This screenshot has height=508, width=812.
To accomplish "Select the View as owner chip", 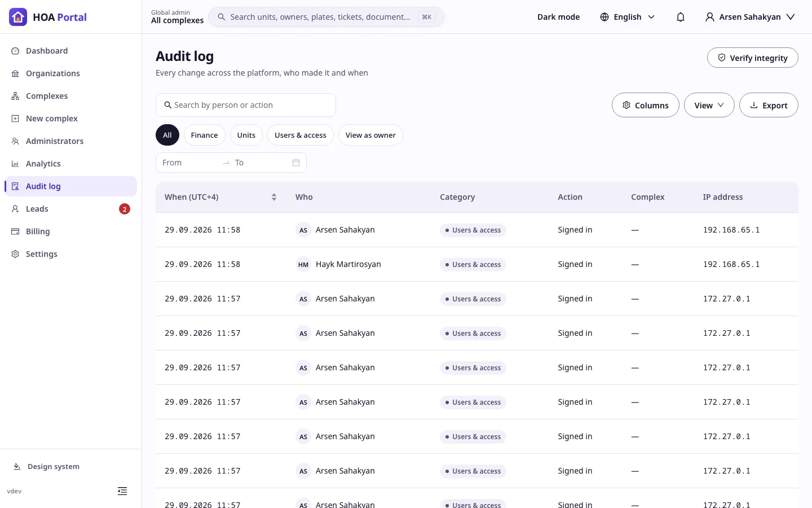I will pyautogui.click(x=370, y=135).
